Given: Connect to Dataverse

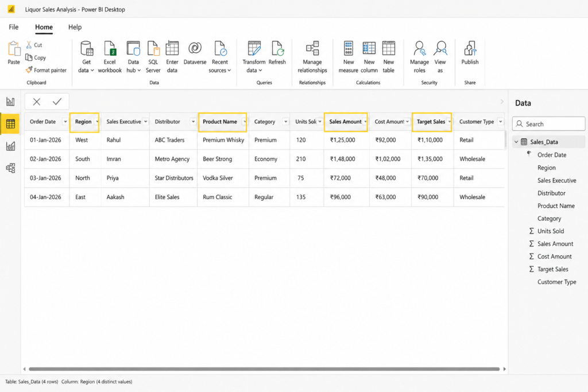Looking at the screenshot, I should coord(195,53).
